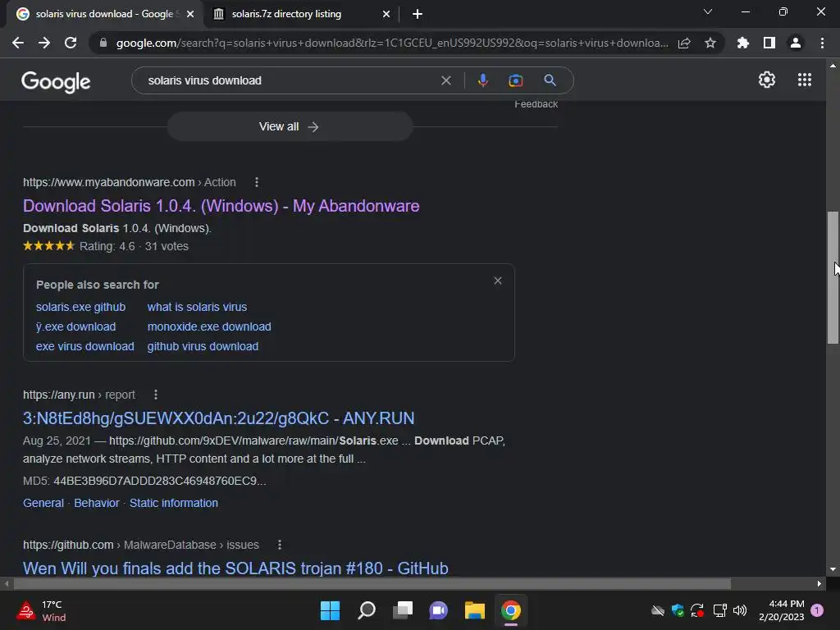Image resolution: width=840 pixels, height=630 pixels.
Task: Open Task View on taskbar
Action: click(403, 610)
